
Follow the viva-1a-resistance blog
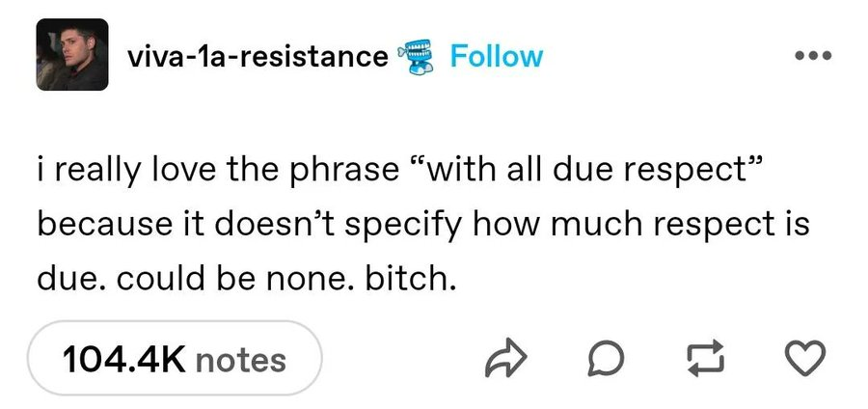(x=496, y=56)
